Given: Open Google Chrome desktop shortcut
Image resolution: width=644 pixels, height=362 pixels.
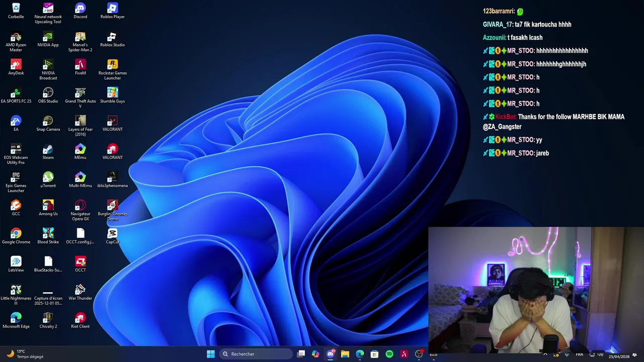Looking at the screenshot, I should click(x=16, y=236).
